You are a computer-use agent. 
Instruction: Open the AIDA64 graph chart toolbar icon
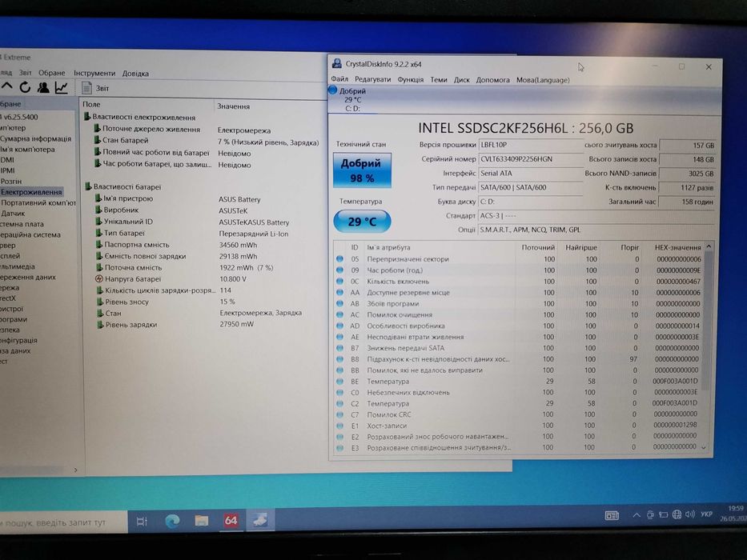(62, 87)
